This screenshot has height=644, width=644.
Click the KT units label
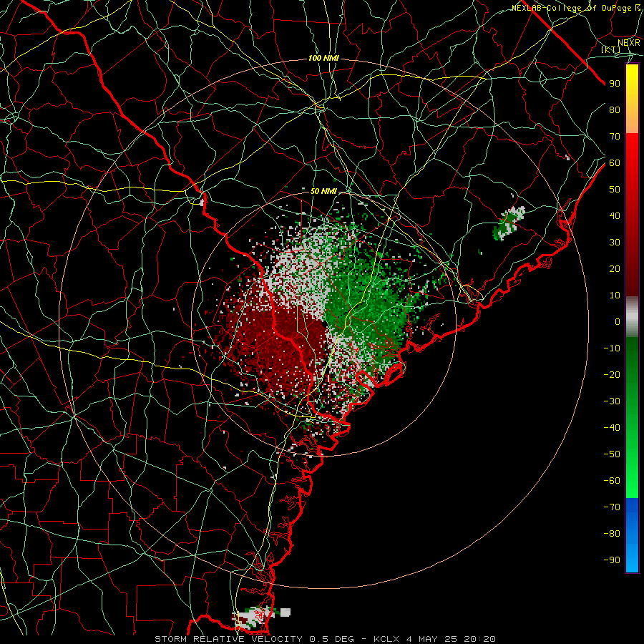(x=611, y=49)
